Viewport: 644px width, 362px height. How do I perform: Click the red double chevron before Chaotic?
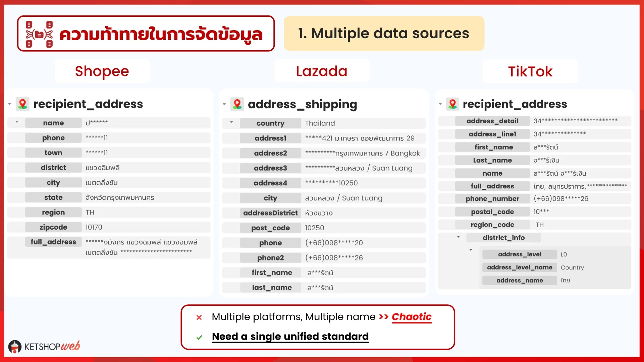tap(383, 317)
